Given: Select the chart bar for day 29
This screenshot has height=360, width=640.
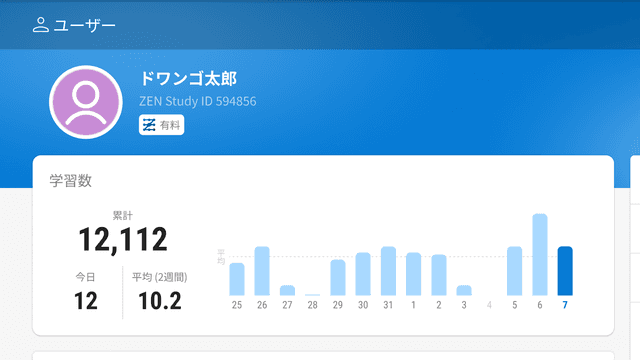Looking at the screenshot, I should point(338,278).
